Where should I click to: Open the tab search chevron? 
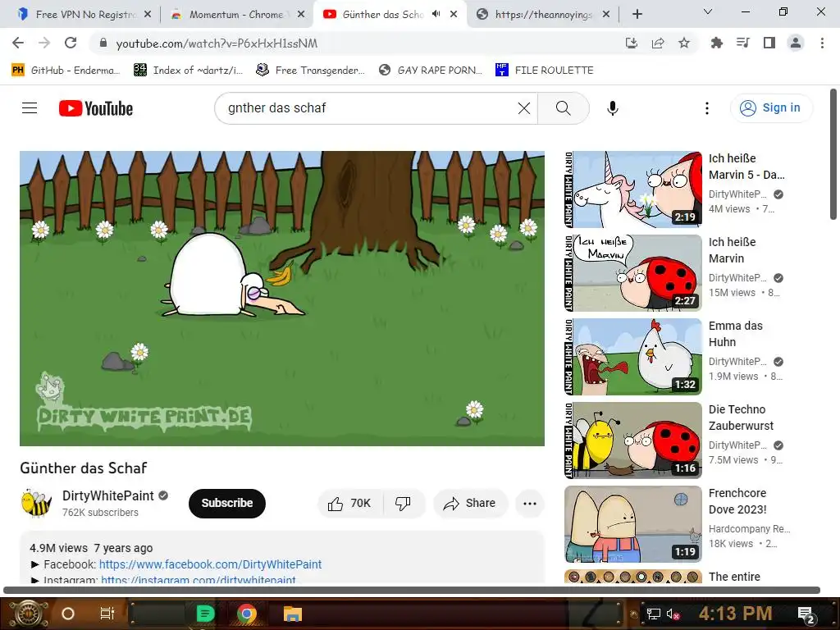pos(707,11)
